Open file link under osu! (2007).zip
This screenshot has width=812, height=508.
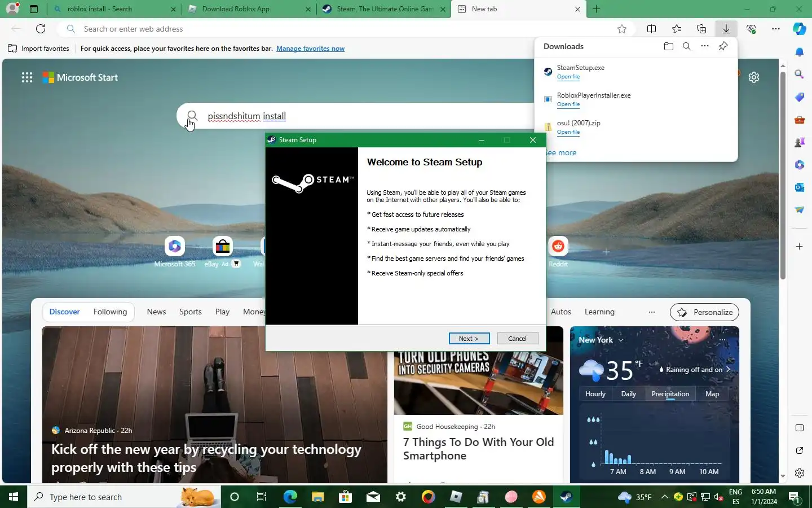[x=568, y=132]
